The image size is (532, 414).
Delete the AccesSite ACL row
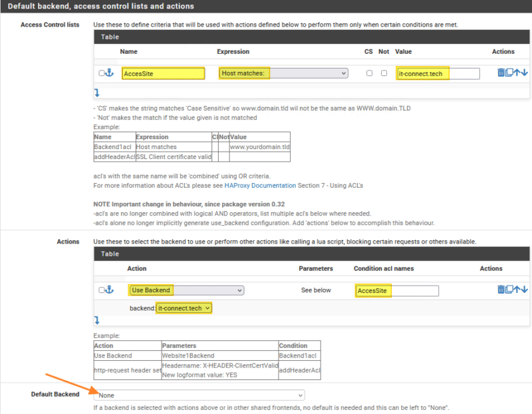(x=501, y=73)
